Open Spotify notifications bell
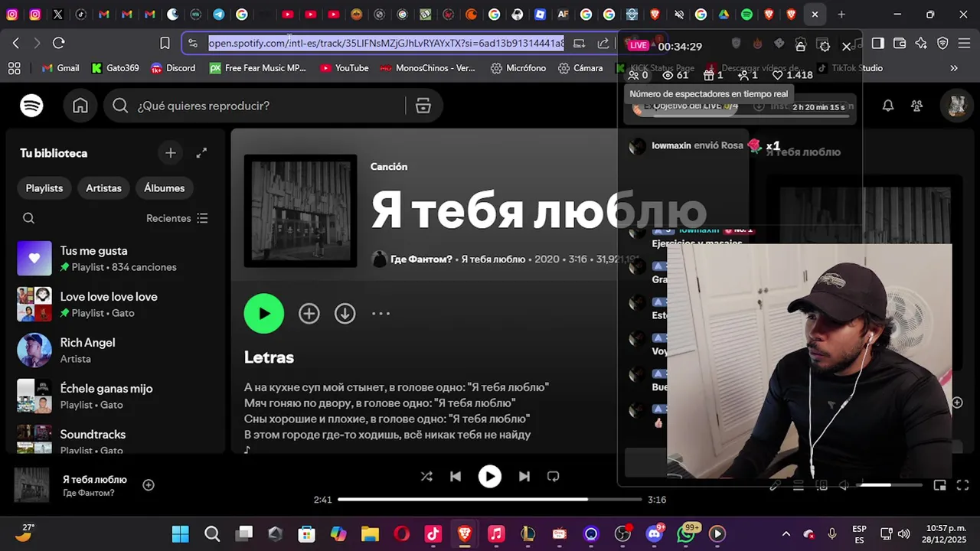 click(x=888, y=106)
